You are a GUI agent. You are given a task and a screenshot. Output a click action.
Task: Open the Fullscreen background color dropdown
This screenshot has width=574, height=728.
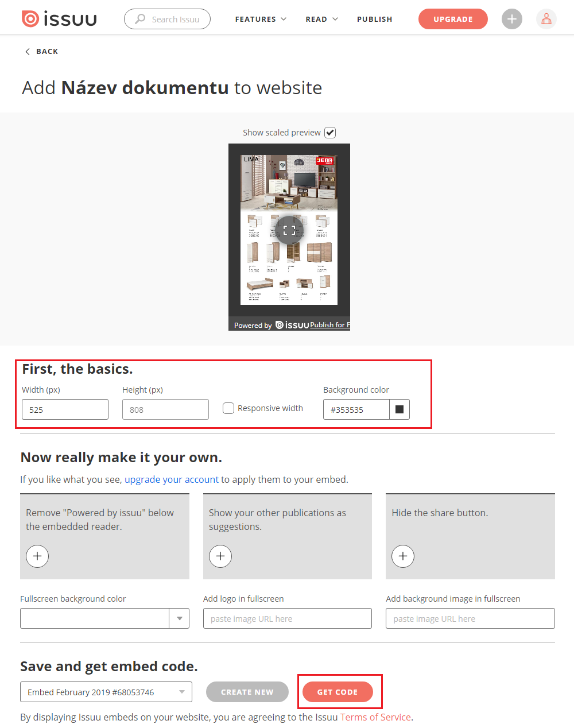pyautogui.click(x=179, y=618)
